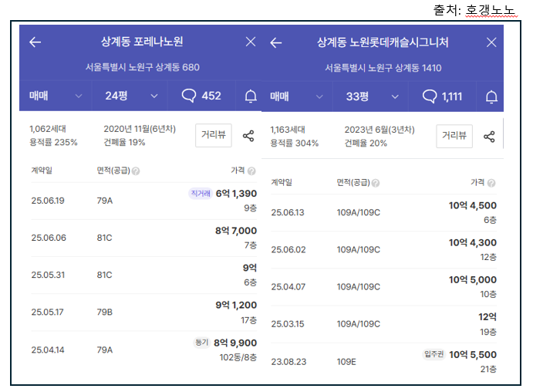Click the 1,062세대 household info

48,129
